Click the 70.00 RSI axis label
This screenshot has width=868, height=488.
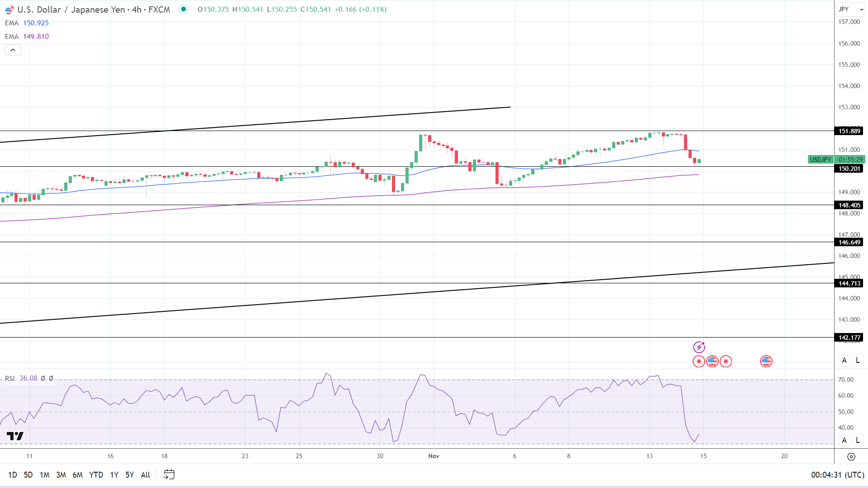point(846,380)
